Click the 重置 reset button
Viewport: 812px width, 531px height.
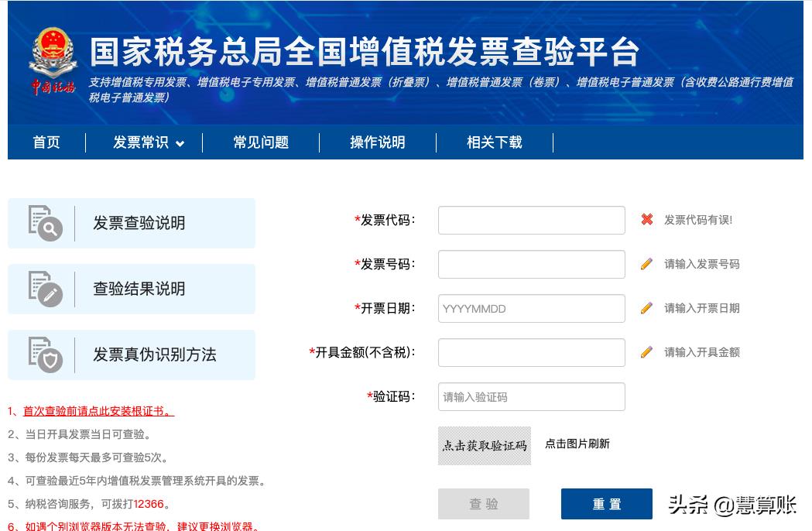point(606,504)
